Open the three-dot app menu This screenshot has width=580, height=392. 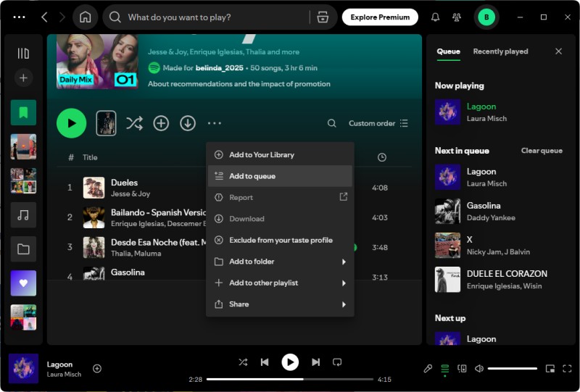[x=20, y=17]
